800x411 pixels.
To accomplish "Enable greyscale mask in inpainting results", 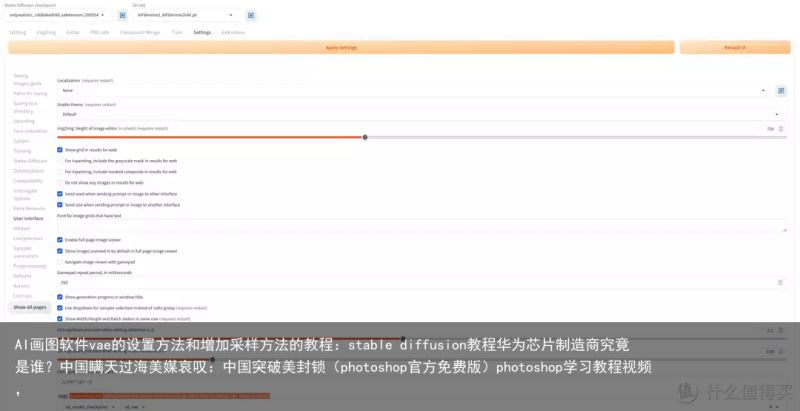I will [60, 161].
